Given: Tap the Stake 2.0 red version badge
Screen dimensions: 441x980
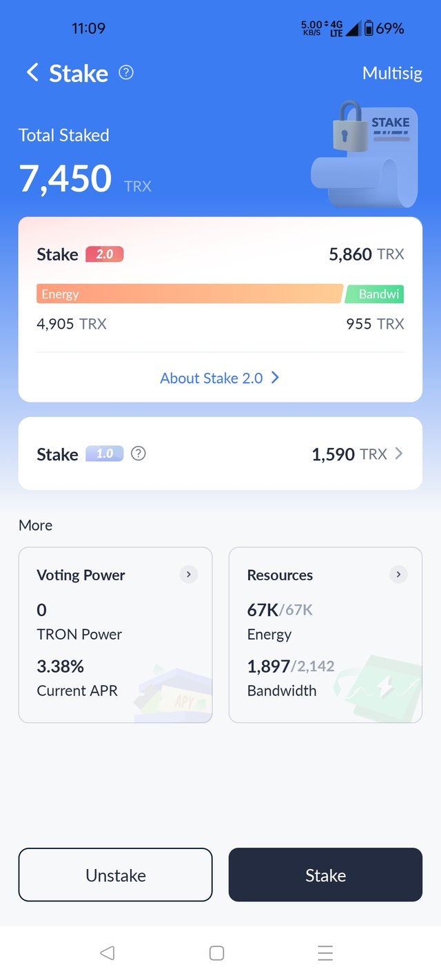Looking at the screenshot, I should pos(105,254).
